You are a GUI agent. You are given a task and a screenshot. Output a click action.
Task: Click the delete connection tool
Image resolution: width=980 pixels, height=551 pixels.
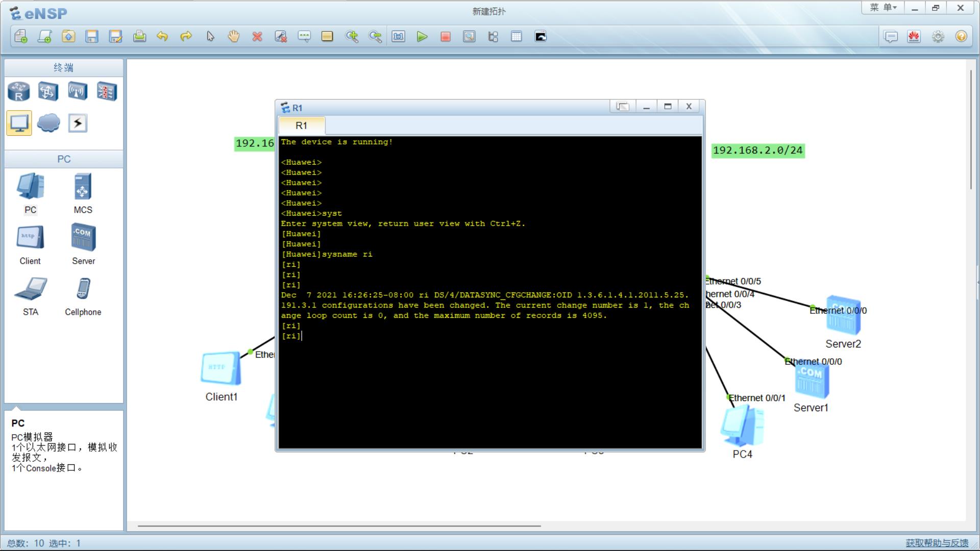(x=281, y=36)
